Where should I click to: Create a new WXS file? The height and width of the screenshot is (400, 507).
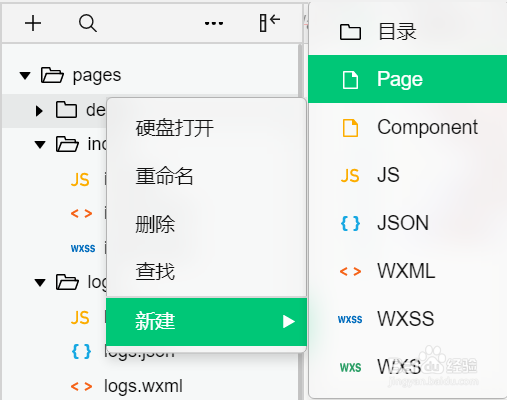tap(407, 367)
